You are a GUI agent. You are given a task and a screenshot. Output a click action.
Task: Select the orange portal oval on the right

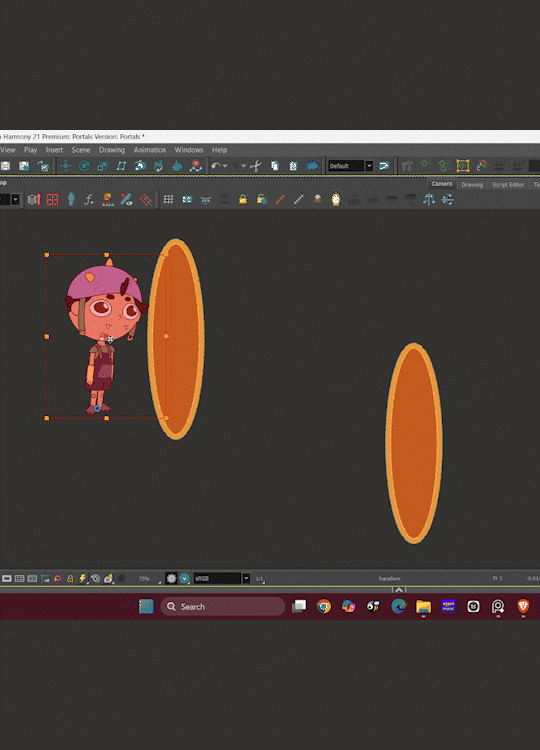click(x=414, y=443)
